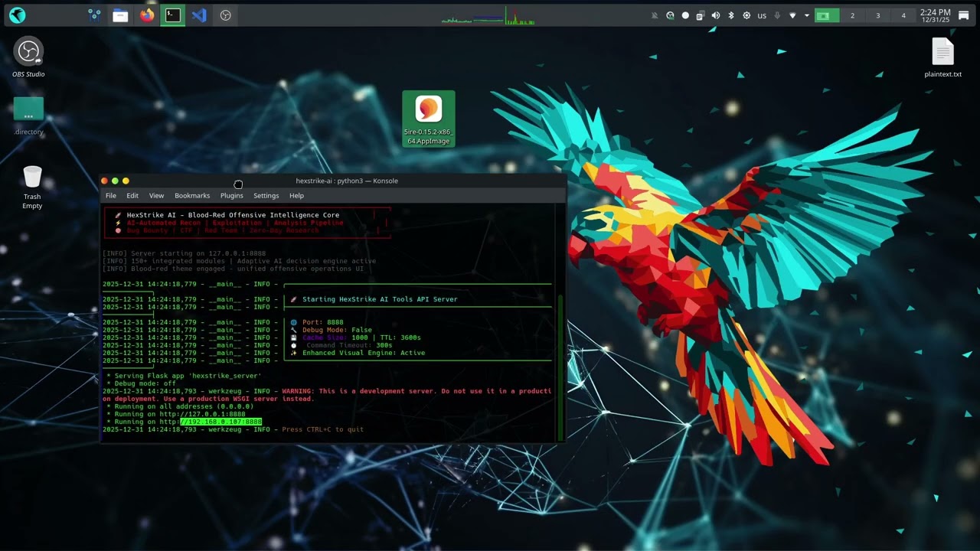Image resolution: width=980 pixels, height=551 pixels.
Task: Open the muted notifications bell in tray
Action: pos(655,15)
